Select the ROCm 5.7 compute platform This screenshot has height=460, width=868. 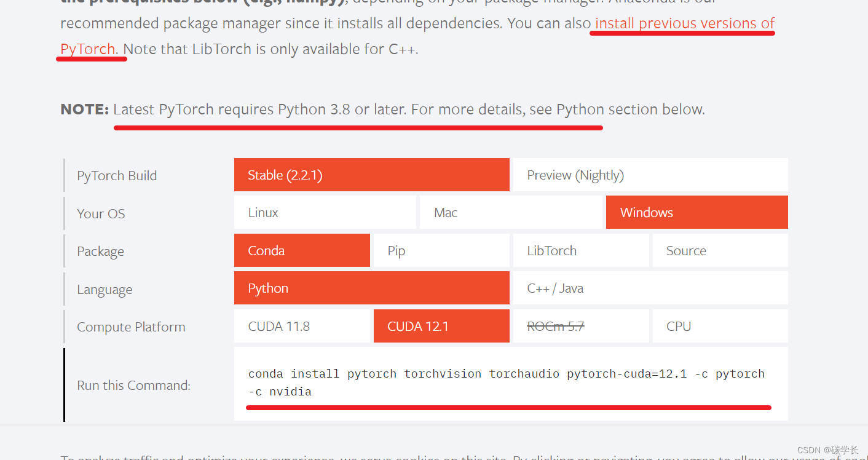coord(581,326)
